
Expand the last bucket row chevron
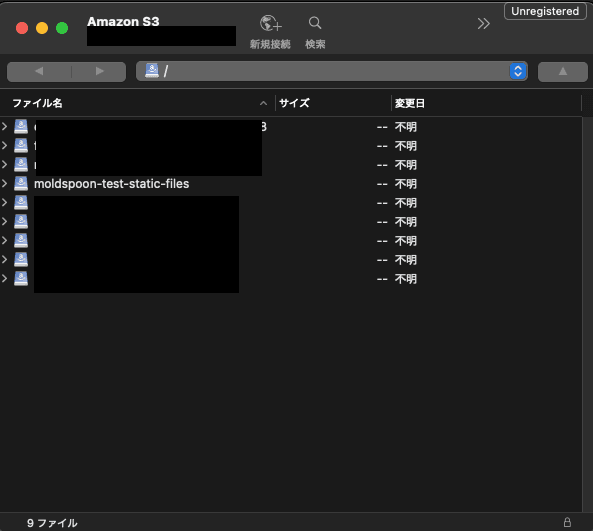[x=5, y=278]
